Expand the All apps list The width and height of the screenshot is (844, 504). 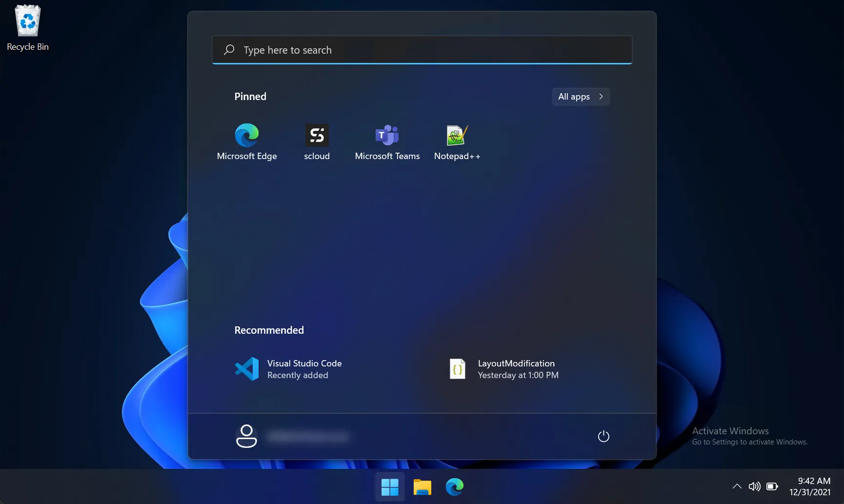(x=581, y=97)
